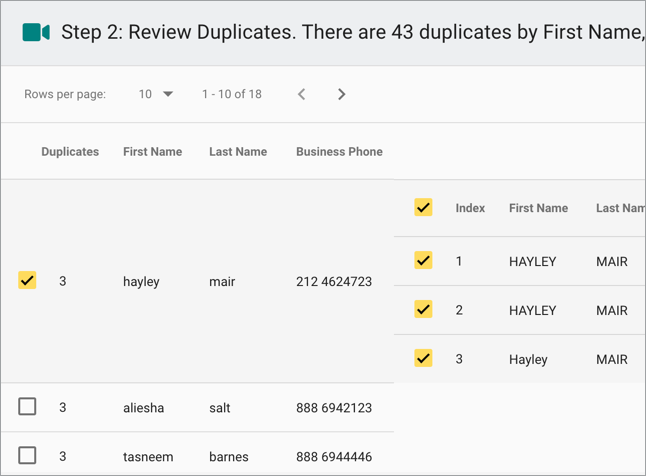The width and height of the screenshot is (646, 476).
Task: Select the phone number 888 6942123
Action: (x=334, y=408)
